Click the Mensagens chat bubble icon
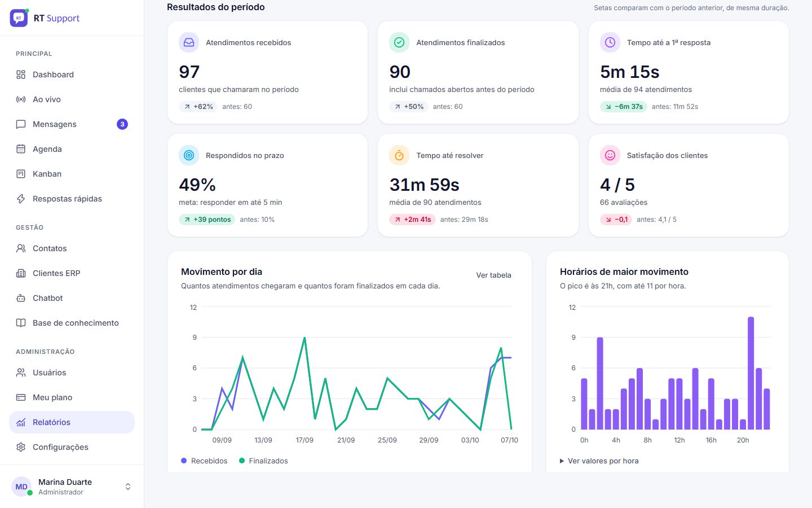 tap(21, 124)
